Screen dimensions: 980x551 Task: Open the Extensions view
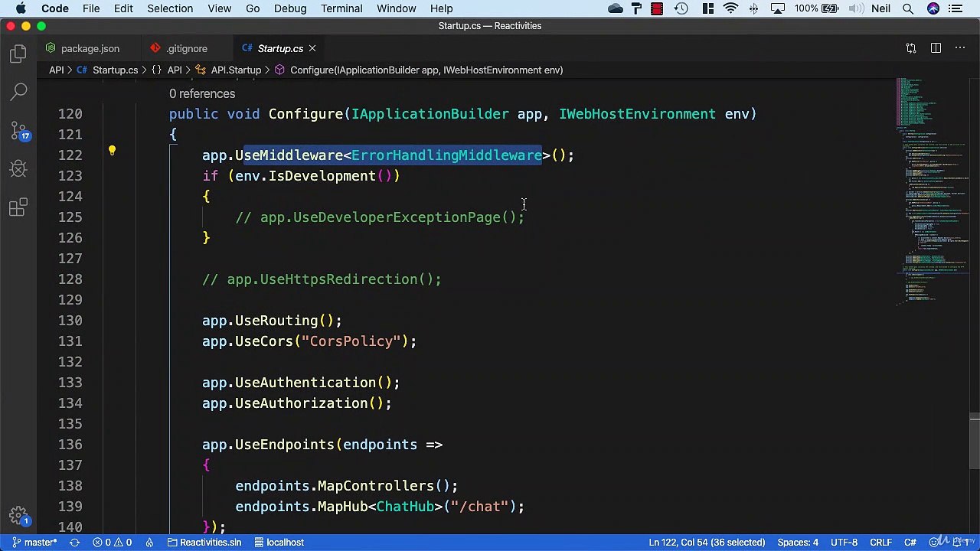[x=18, y=207]
